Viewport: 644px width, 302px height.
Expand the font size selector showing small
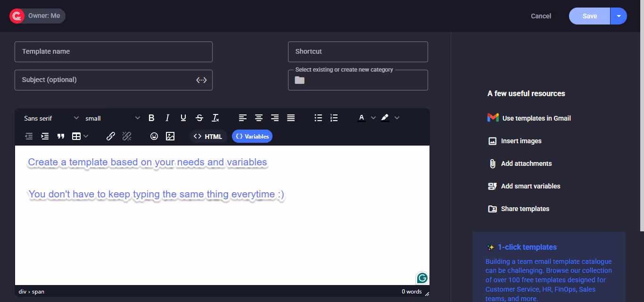coord(112,118)
